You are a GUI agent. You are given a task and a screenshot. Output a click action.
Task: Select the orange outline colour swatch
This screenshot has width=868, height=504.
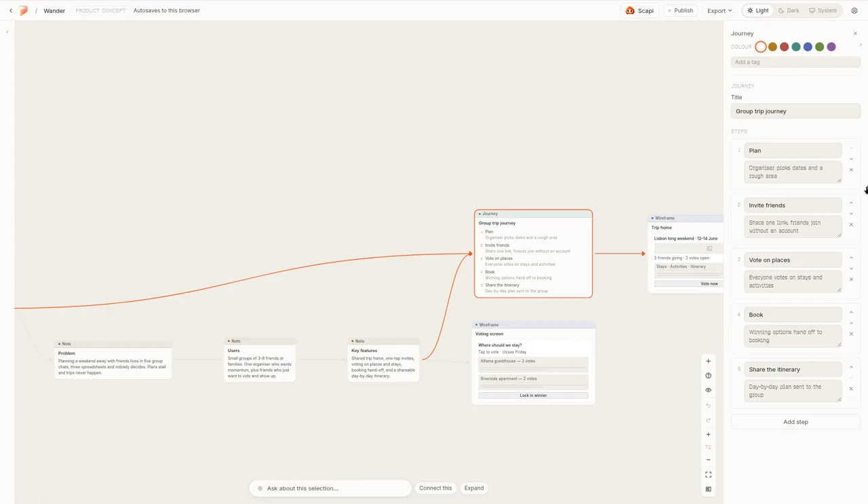click(761, 47)
